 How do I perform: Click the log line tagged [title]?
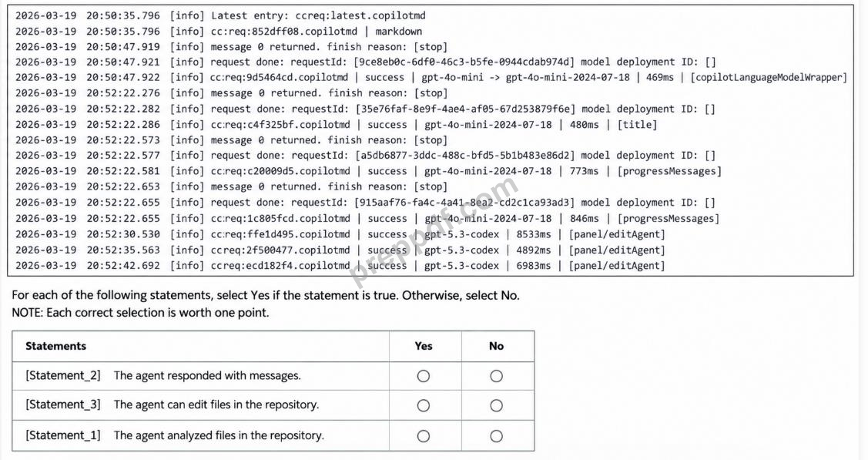[x=336, y=125]
